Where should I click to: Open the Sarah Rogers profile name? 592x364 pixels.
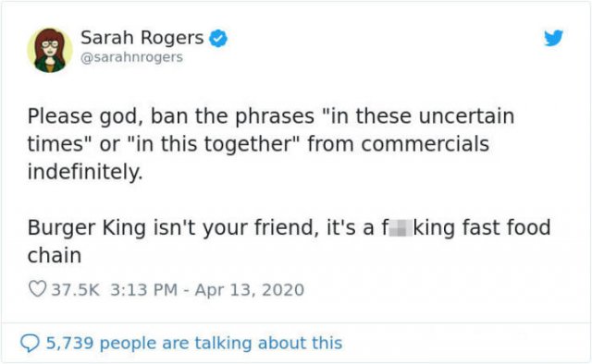[x=142, y=38]
